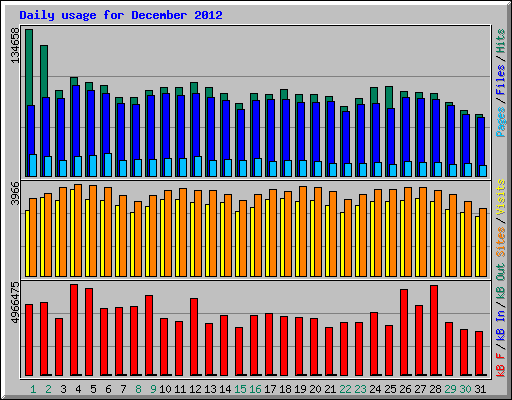Click day label 28 on the x-axis
Viewport: 512px width, 400px height.
[435, 389]
